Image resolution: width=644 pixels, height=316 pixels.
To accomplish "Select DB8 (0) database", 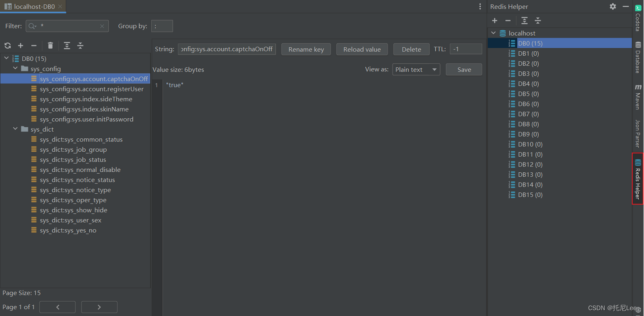I will click(x=528, y=124).
